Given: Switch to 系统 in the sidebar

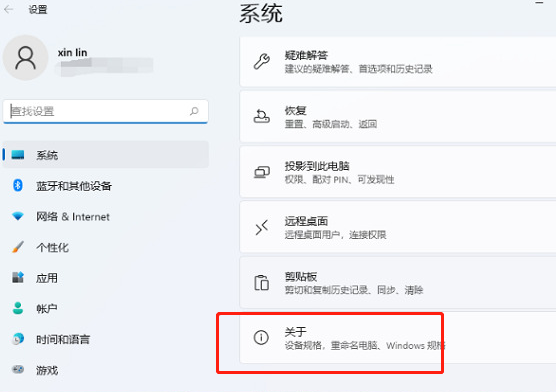Looking at the screenshot, I should (106, 155).
